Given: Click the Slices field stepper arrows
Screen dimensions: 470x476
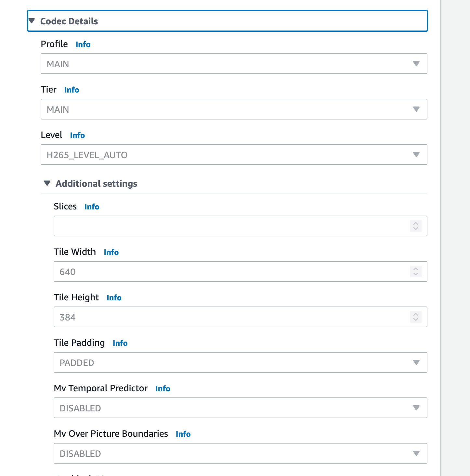Looking at the screenshot, I should click(416, 226).
